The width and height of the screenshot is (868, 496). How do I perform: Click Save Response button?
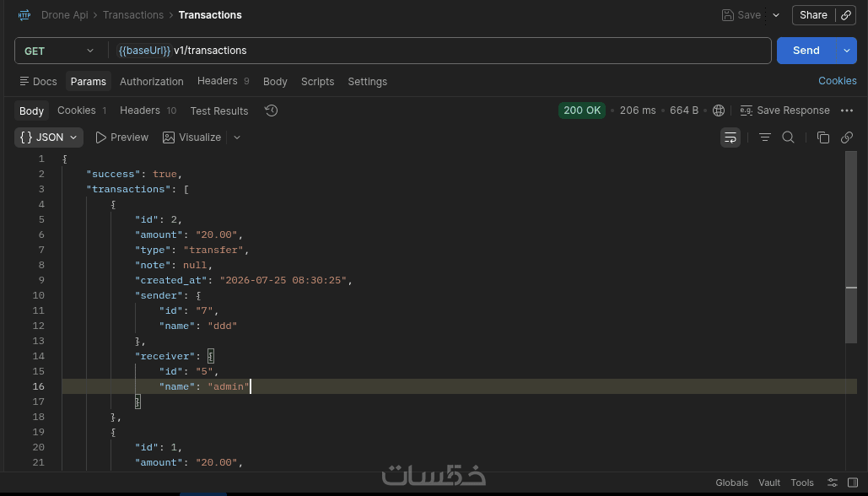pyautogui.click(x=785, y=111)
